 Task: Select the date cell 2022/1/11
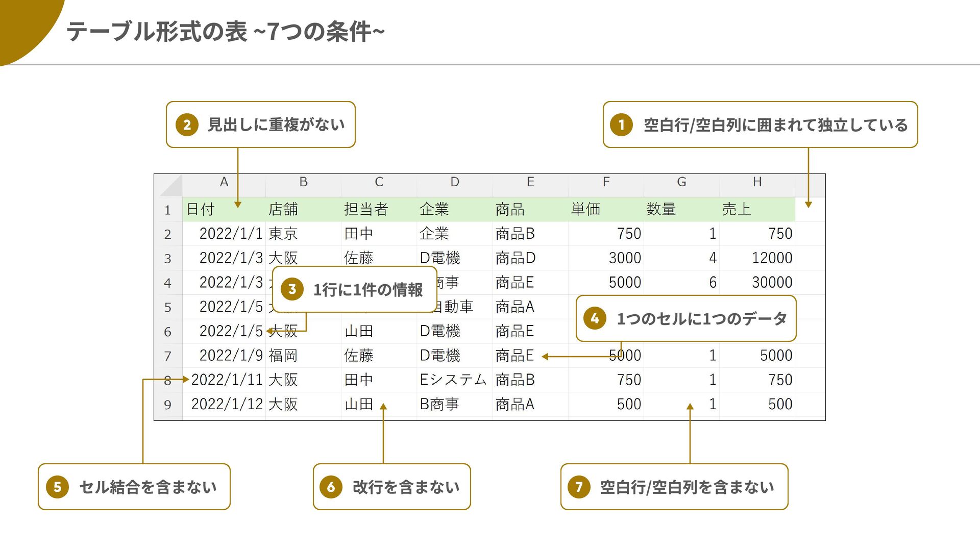[x=224, y=380]
